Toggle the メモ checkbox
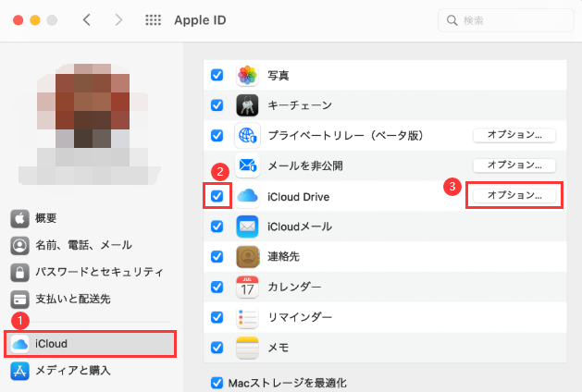 217,348
